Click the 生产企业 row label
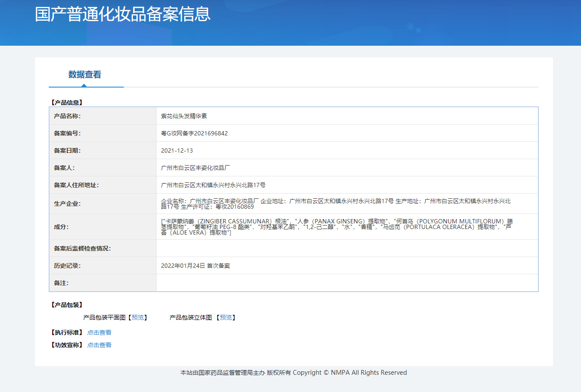This screenshot has width=581, height=392. click(x=67, y=204)
